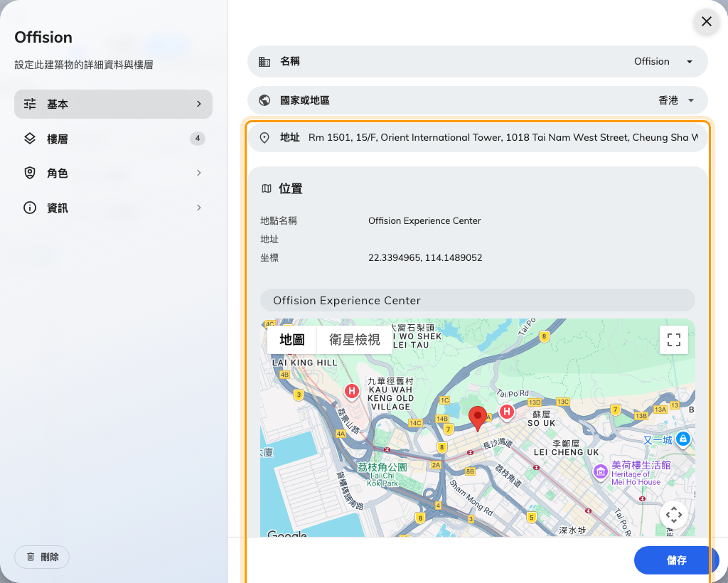The image size is (728, 583).
Task: Click the layers icon beside 樓層
Action: click(x=30, y=139)
